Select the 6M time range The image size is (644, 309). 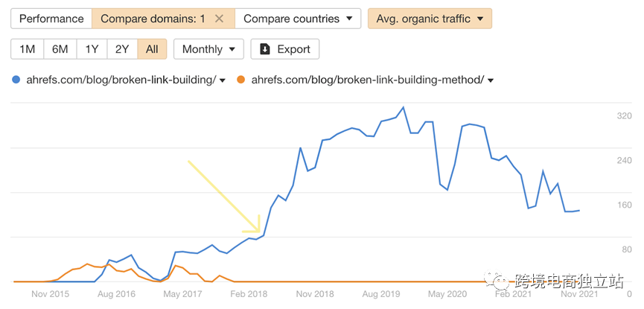point(60,49)
